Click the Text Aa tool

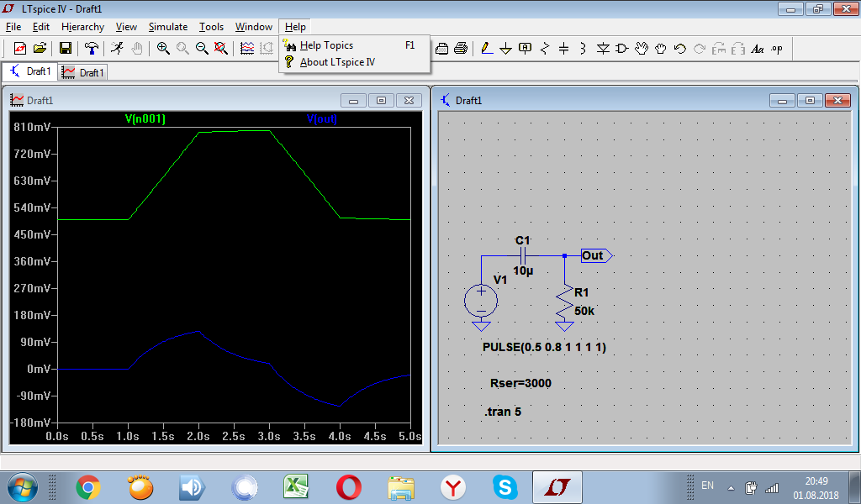pyautogui.click(x=757, y=49)
